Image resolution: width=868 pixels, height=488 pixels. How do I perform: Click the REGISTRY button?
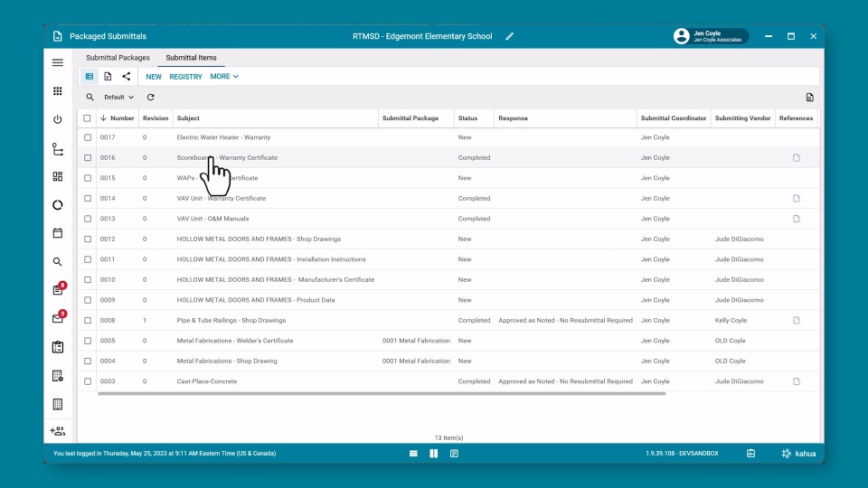tap(185, 76)
